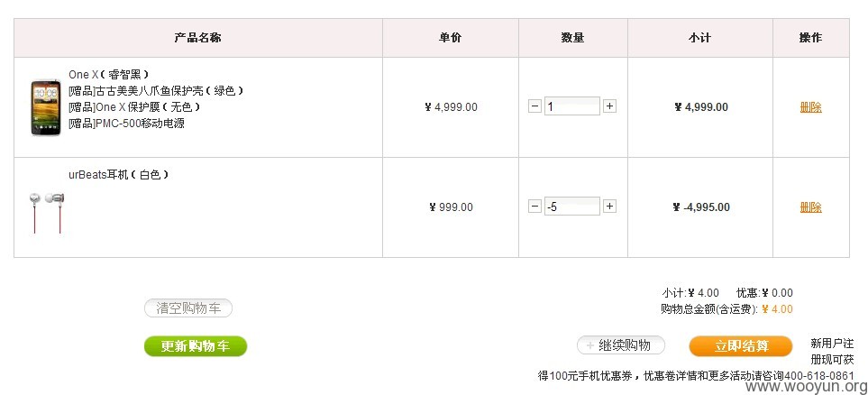
Task: Open the urBeats耳机 (白色) product name
Action: pos(119,175)
